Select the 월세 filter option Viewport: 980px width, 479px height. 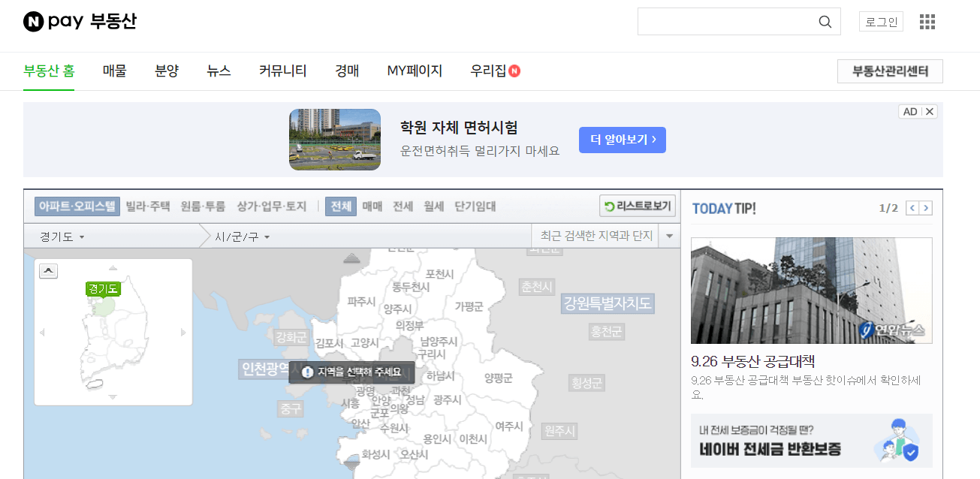(434, 206)
